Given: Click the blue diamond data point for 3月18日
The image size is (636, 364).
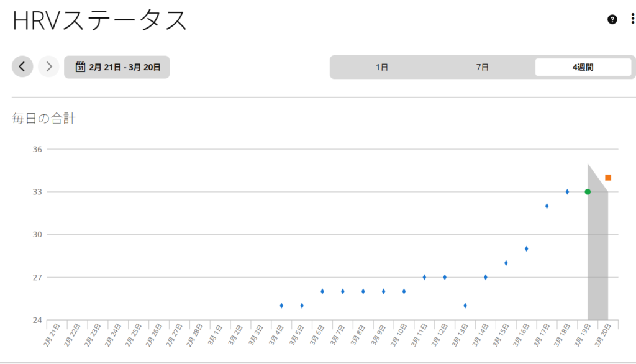Looking at the screenshot, I should (x=567, y=192).
